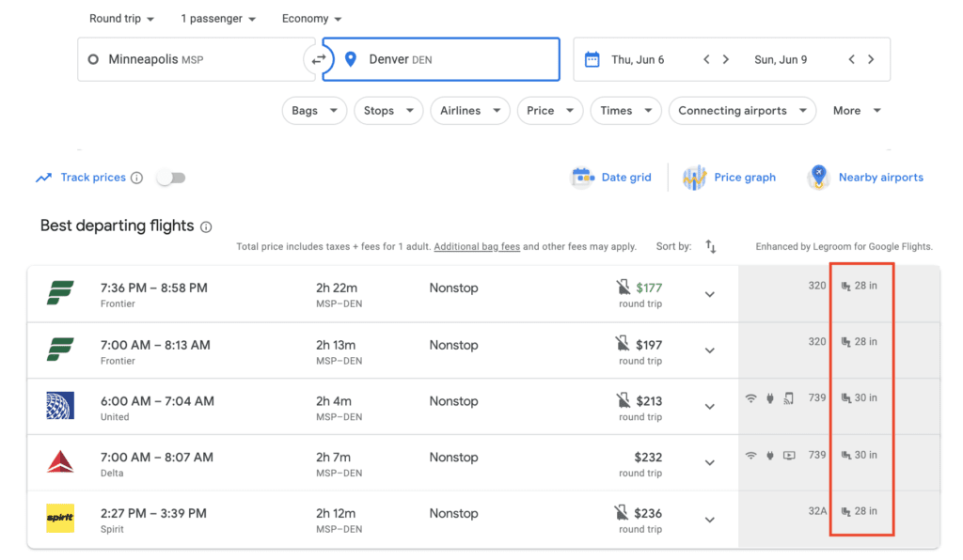Click the Track prices info icon
The width and height of the screenshot is (963, 560).
[137, 178]
